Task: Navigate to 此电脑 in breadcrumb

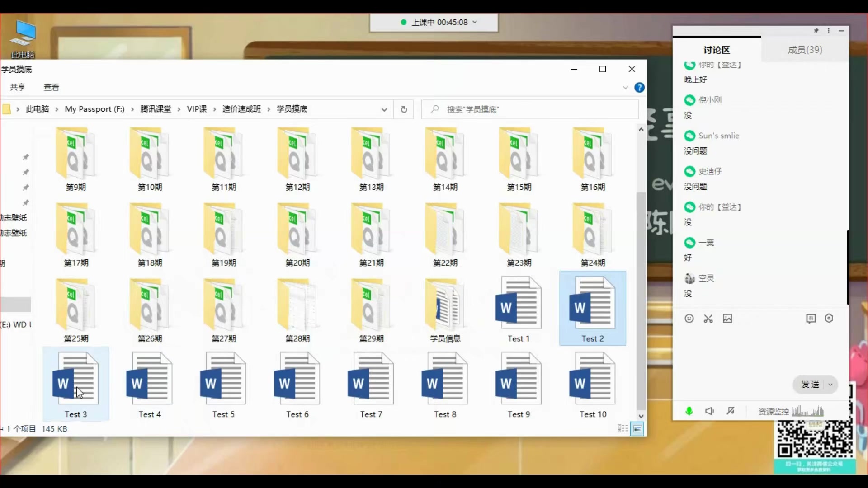Action: pos(37,109)
